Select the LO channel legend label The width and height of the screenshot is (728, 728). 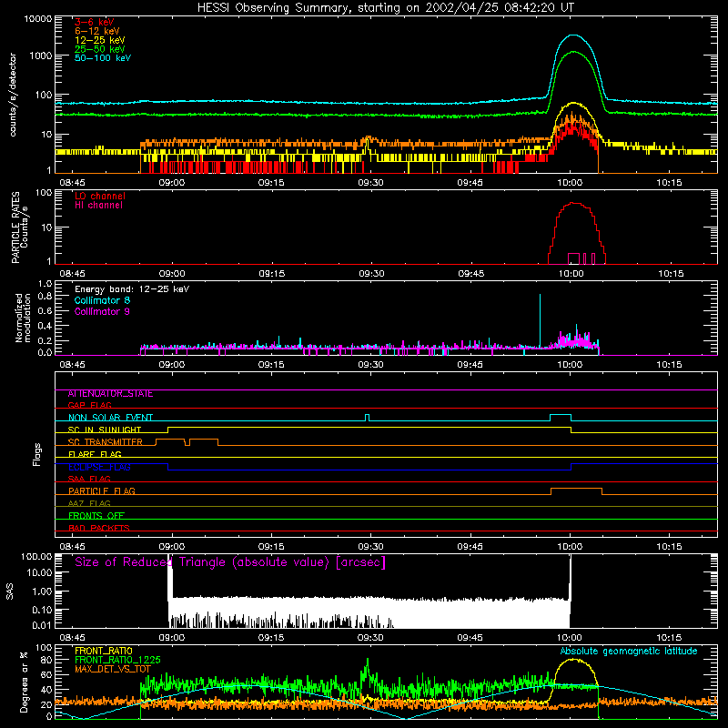pos(100,196)
